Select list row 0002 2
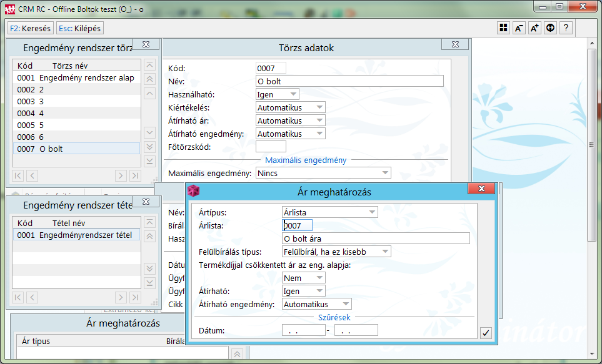The image size is (602, 364). tap(76, 90)
